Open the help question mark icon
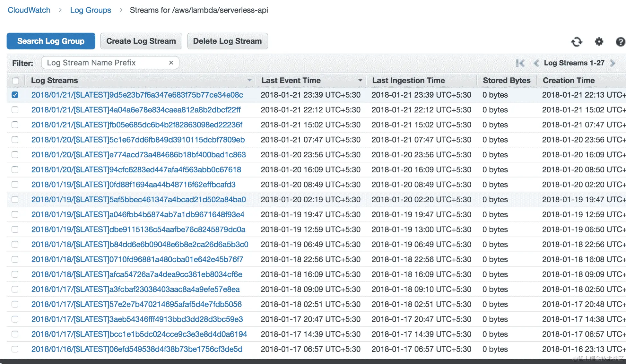Image resolution: width=626 pixels, height=364 pixels. point(620,42)
